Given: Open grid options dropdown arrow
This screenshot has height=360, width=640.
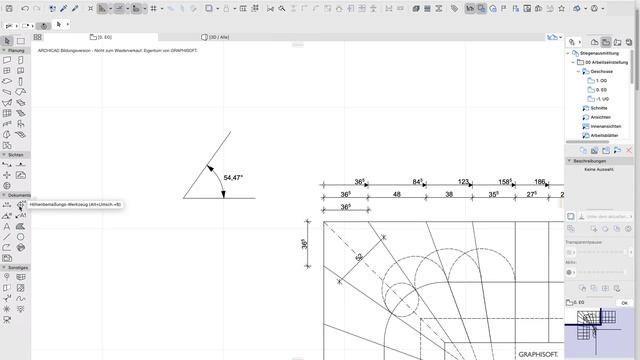Looking at the screenshot, I should point(162,9).
